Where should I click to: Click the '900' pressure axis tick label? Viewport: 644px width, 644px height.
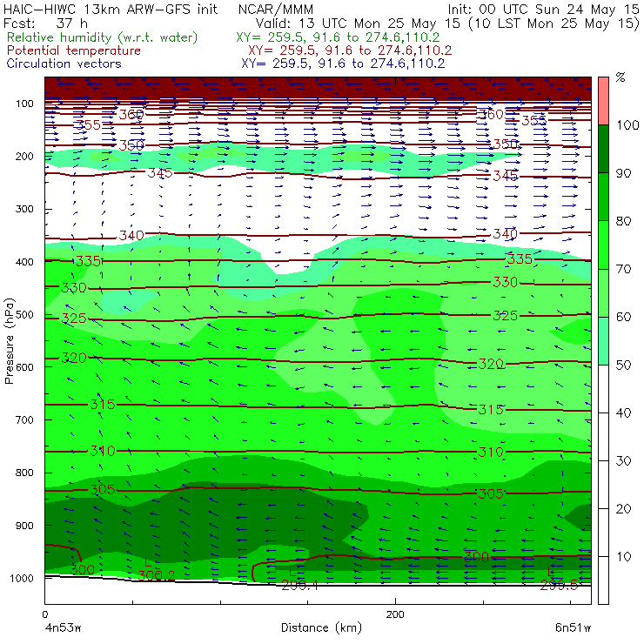point(24,526)
